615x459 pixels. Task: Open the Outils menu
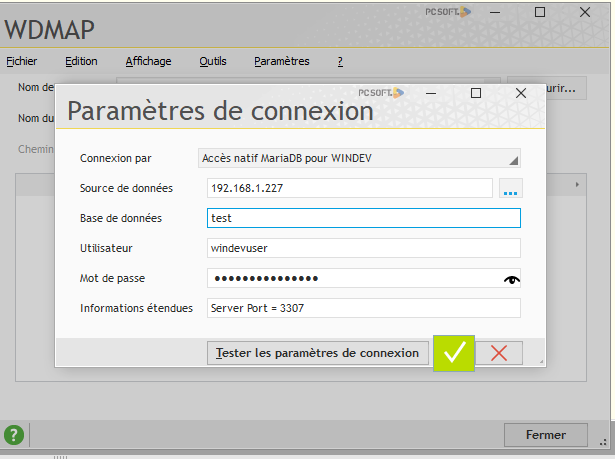(213, 61)
